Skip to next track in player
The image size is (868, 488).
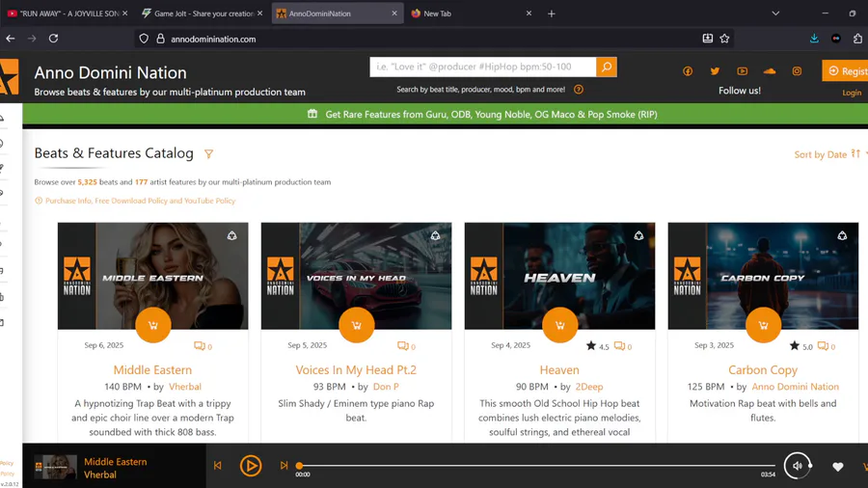[284, 465]
